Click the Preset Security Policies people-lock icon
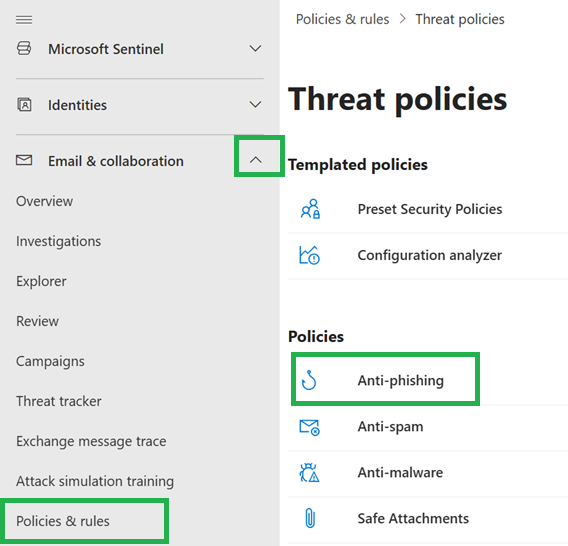568x546 pixels. coord(310,209)
